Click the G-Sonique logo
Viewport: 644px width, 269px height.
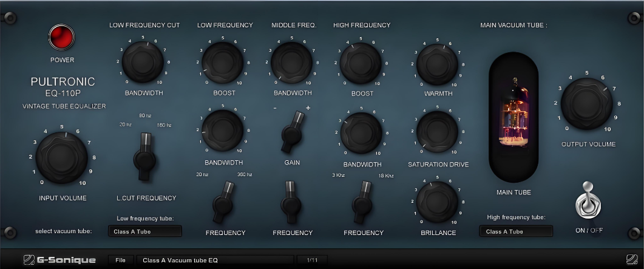59,260
